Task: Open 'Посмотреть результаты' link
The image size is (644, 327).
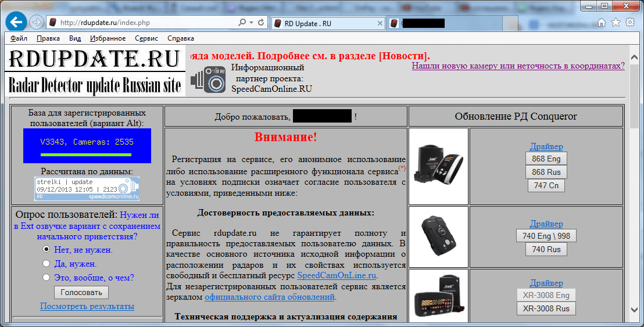Action: tap(87, 306)
